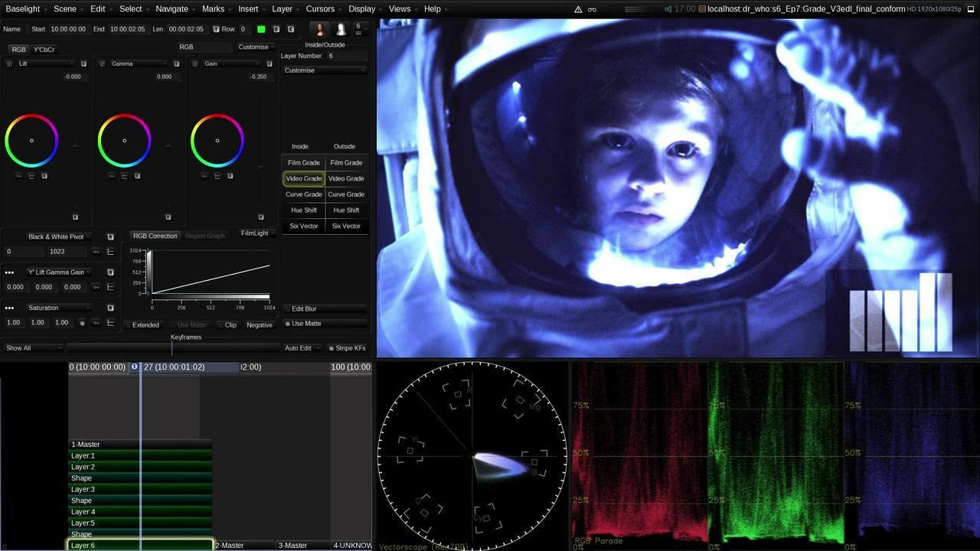
Task: Open the Customise dropdown next to RGB field
Action: [256, 47]
